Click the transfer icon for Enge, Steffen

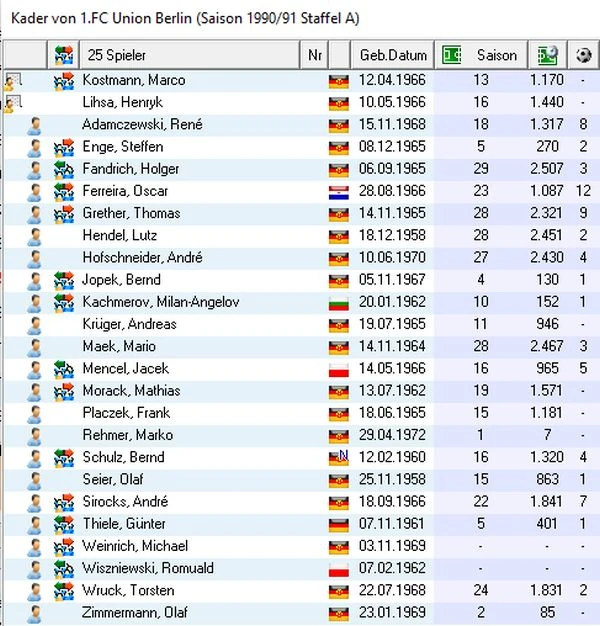click(x=64, y=147)
